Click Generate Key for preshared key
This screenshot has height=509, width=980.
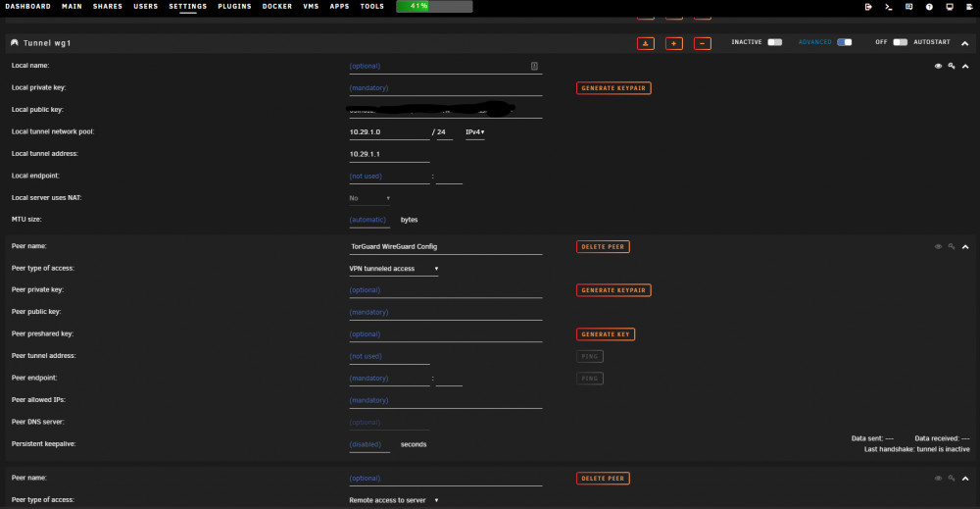(x=606, y=334)
